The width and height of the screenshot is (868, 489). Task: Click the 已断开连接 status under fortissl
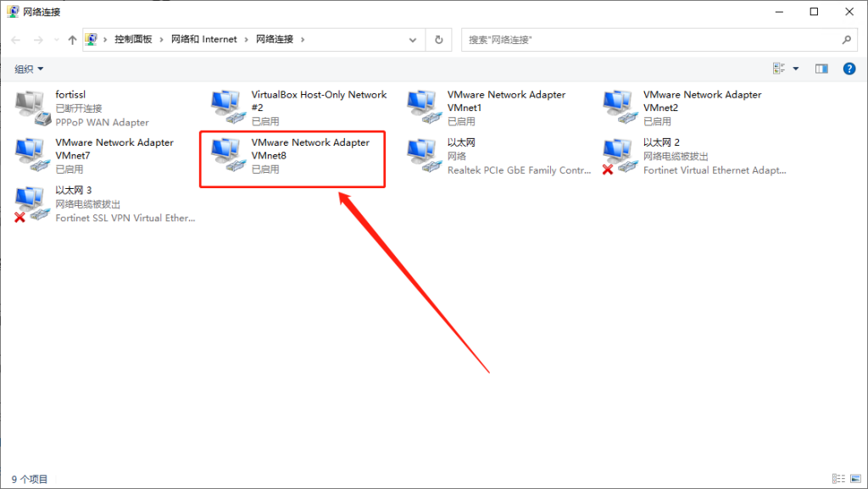click(x=79, y=108)
